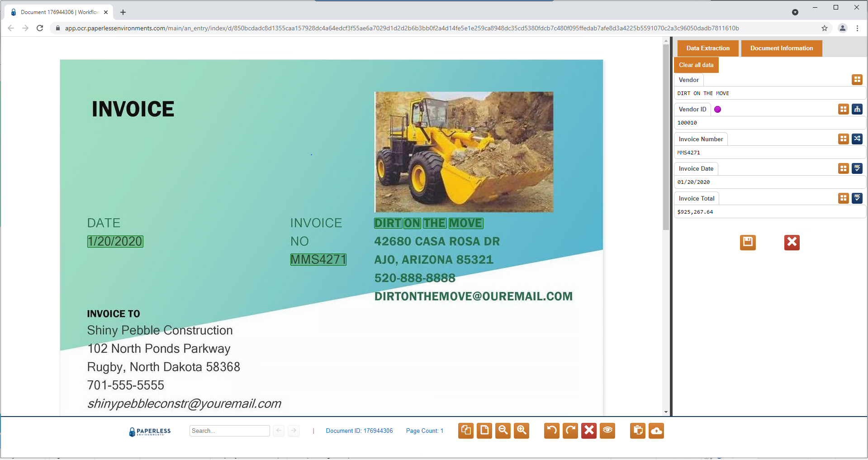Click the highlighted word MOVE on invoice

tap(465, 223)
